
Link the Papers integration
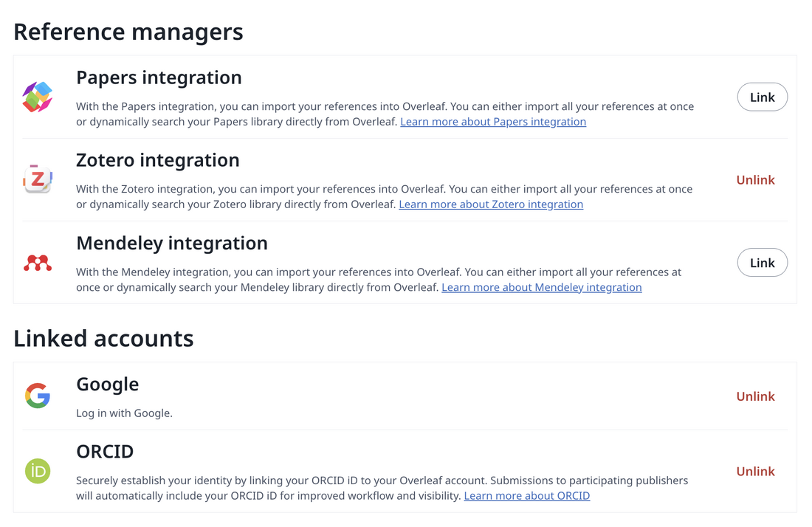pyautogui.click(x=762, y=97)
